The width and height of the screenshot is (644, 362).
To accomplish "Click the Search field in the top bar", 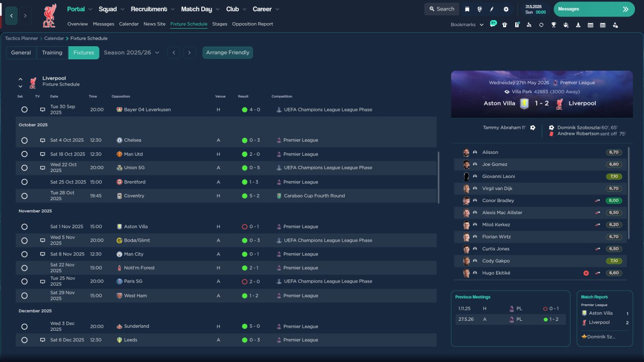I will (442, 9).
